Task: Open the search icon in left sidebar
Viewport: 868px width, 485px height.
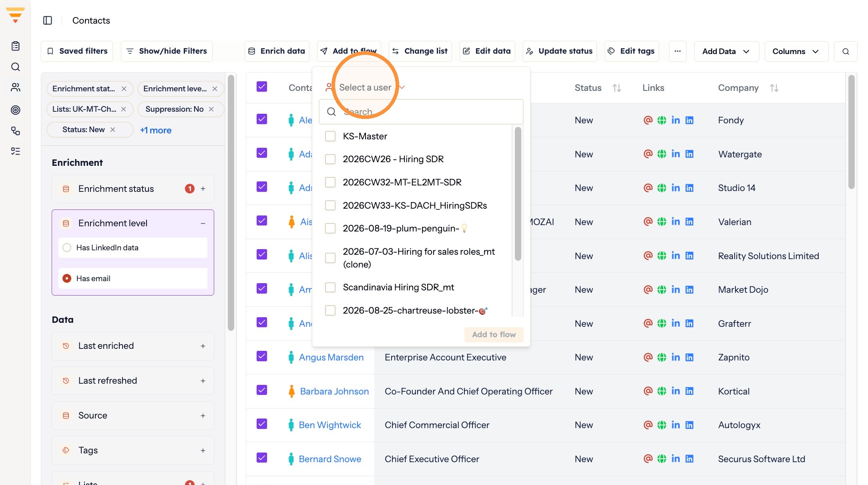Action: pyautogui.click(x=16, y=67)
